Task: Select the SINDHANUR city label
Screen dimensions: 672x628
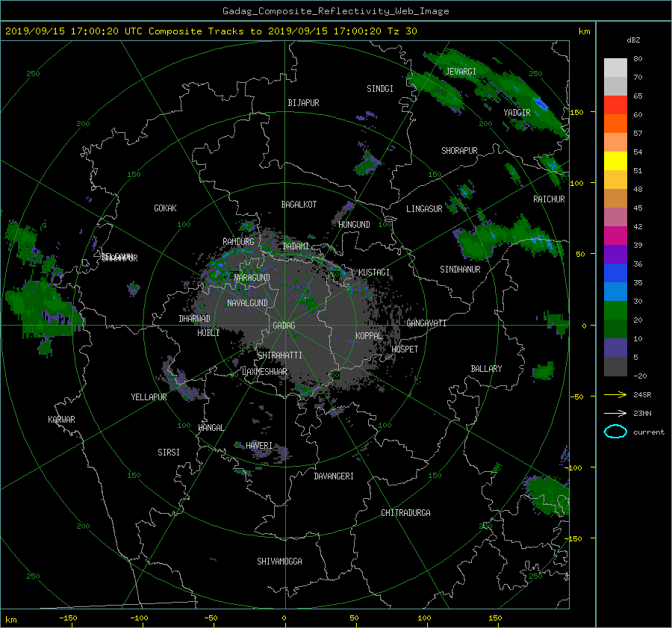Action: point(460,270)
